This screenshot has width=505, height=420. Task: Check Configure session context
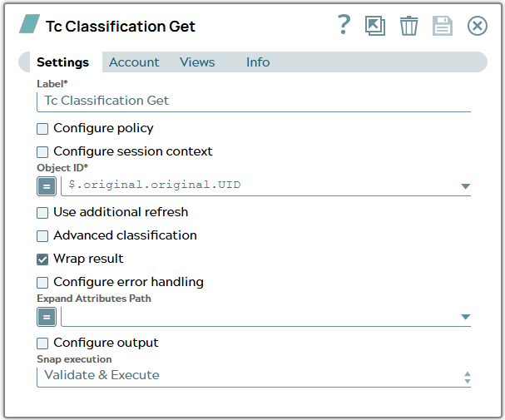(x=42, y=152)
